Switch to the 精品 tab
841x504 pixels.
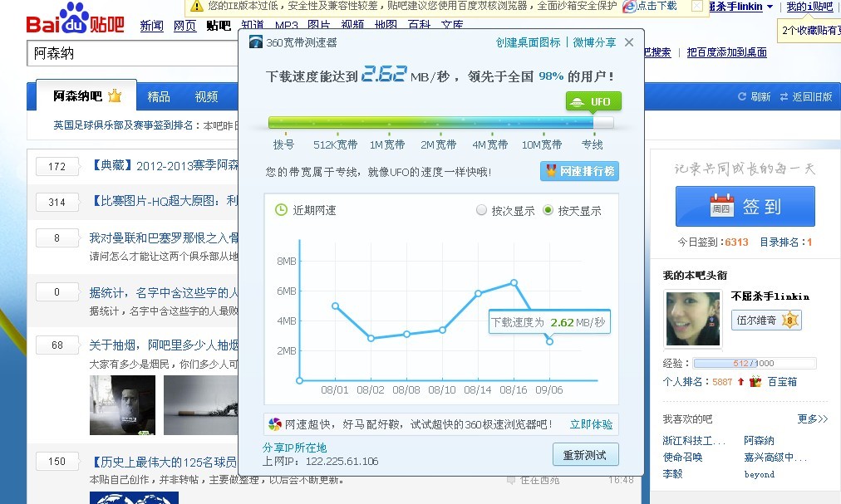159,96
